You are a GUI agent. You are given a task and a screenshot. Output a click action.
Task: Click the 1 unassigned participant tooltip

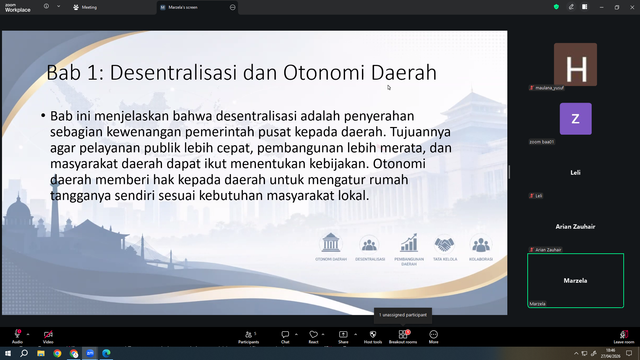click(403, 315)
